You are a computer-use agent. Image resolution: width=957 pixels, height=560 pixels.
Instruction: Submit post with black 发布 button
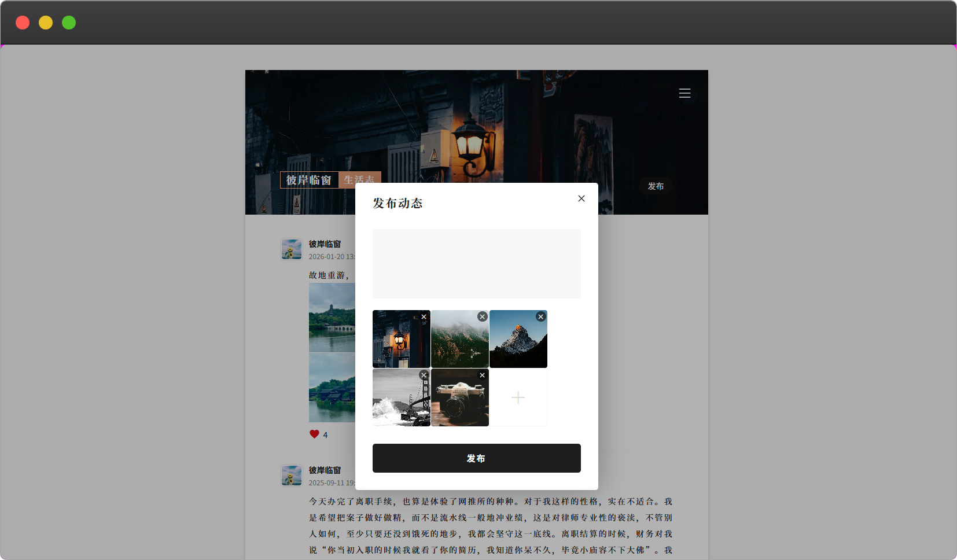coord(477,458)
